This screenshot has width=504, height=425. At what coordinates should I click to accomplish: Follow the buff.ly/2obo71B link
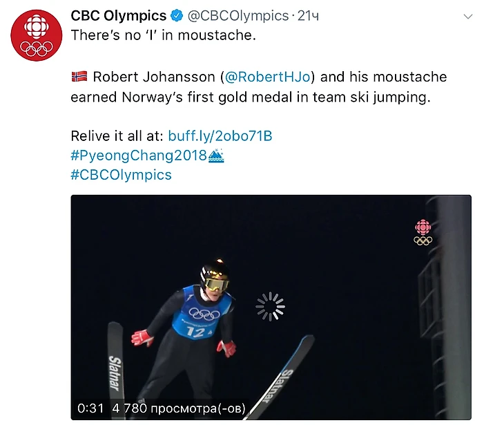(x=220, y=136)
